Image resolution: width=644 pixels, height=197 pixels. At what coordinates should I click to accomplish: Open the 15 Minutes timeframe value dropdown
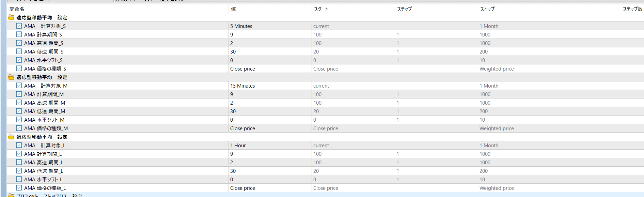pos(270,86)
